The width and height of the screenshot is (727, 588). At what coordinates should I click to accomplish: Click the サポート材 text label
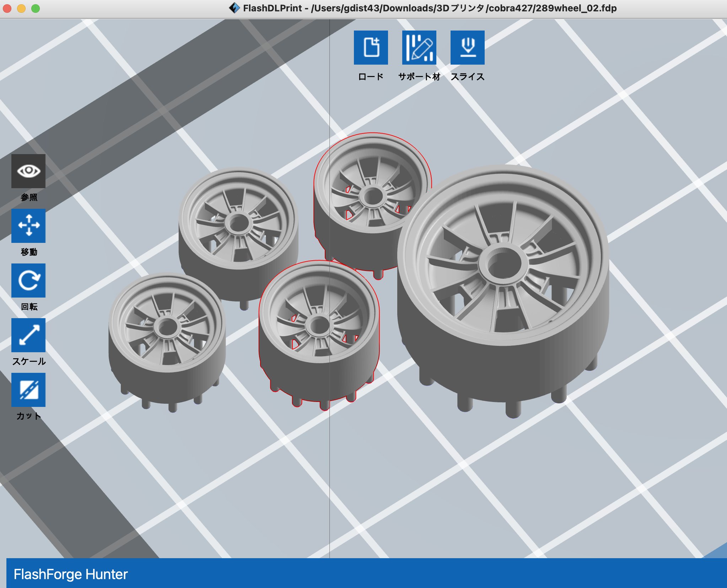click(x=419, y=77)
